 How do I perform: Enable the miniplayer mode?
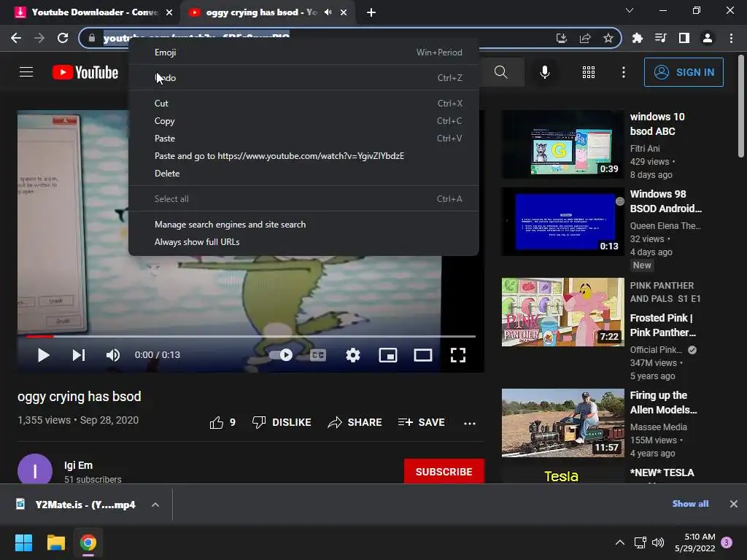click(388, 355)
